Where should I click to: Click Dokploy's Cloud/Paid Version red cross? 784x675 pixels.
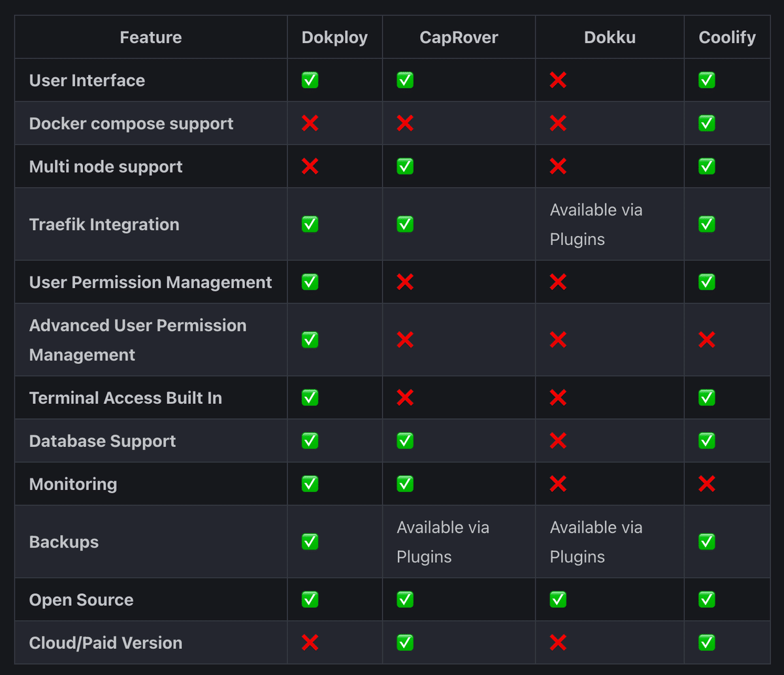click(310, 643)
